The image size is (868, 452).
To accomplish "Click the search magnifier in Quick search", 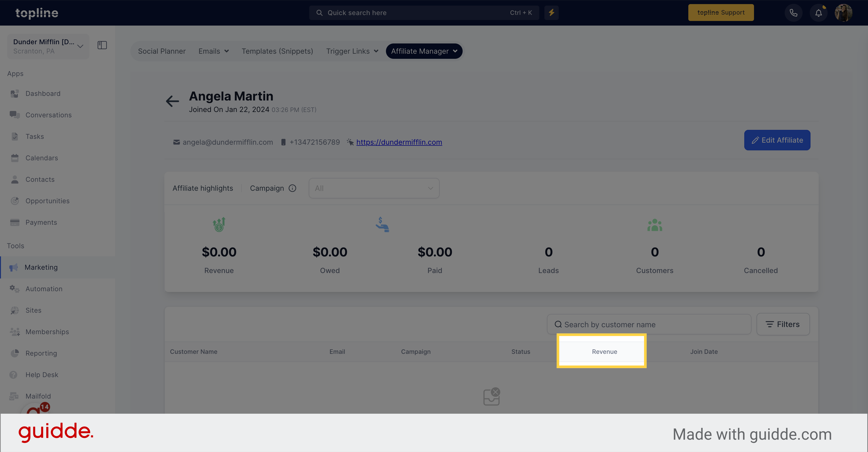I will coord(319,13).
